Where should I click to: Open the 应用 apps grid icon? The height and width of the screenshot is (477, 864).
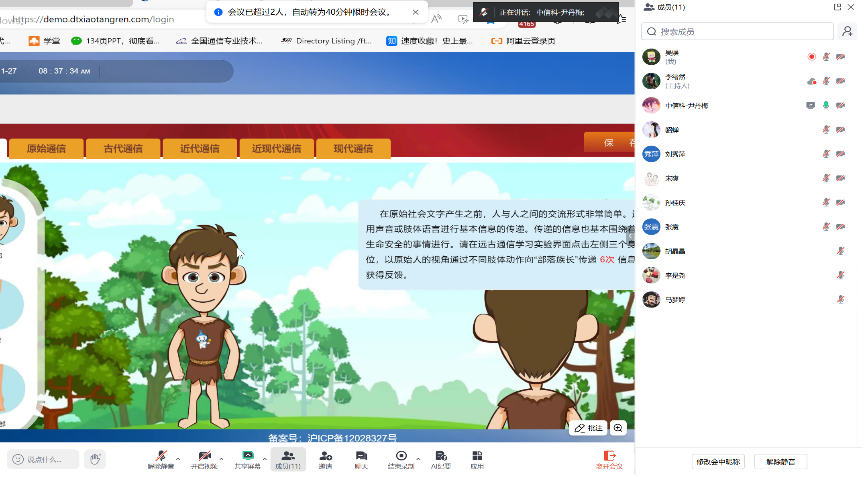click(477, 456)
